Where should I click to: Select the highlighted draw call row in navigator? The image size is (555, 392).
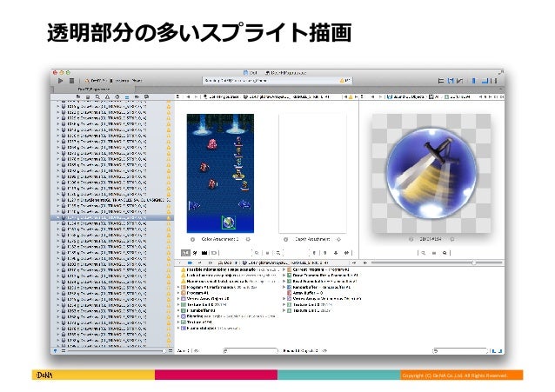(112, 217)
